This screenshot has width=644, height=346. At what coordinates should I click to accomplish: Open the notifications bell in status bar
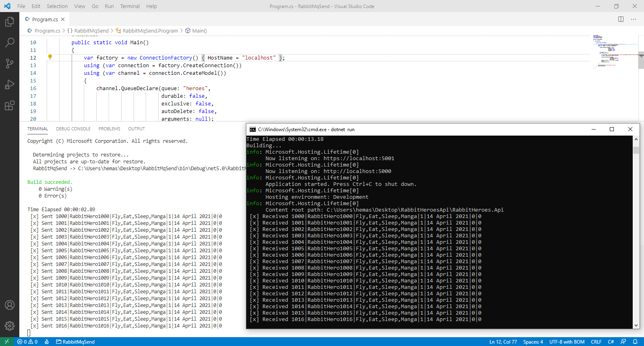coord(635,342)
